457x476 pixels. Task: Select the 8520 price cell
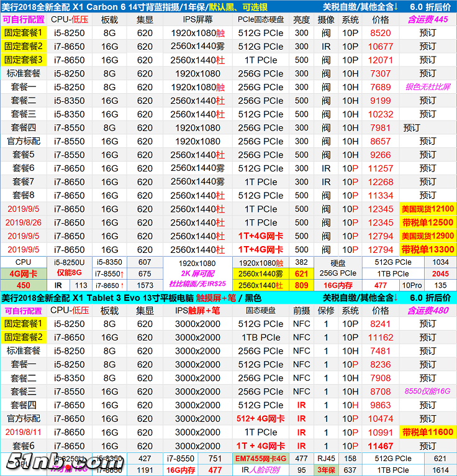[x=381, y=33]
